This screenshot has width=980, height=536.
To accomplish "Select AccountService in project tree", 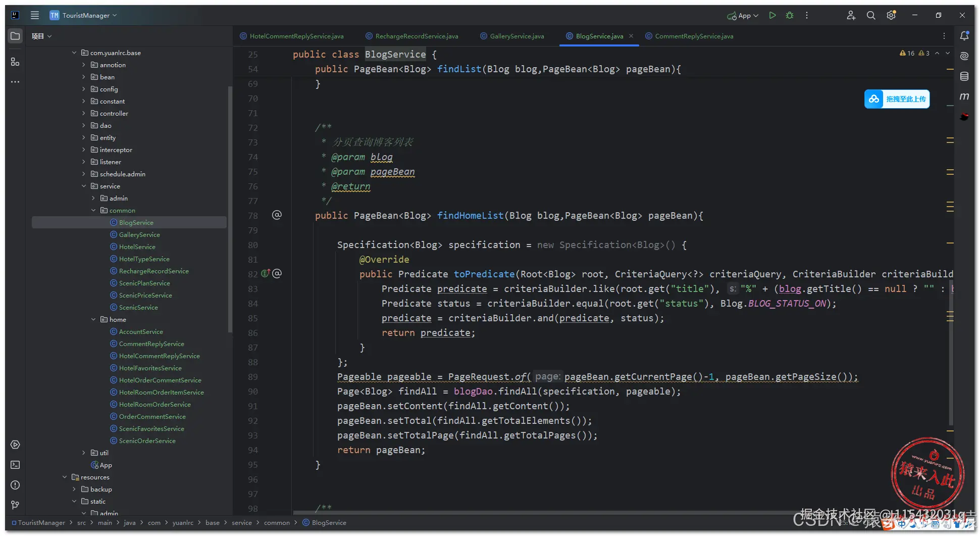I will click(141, 331).
